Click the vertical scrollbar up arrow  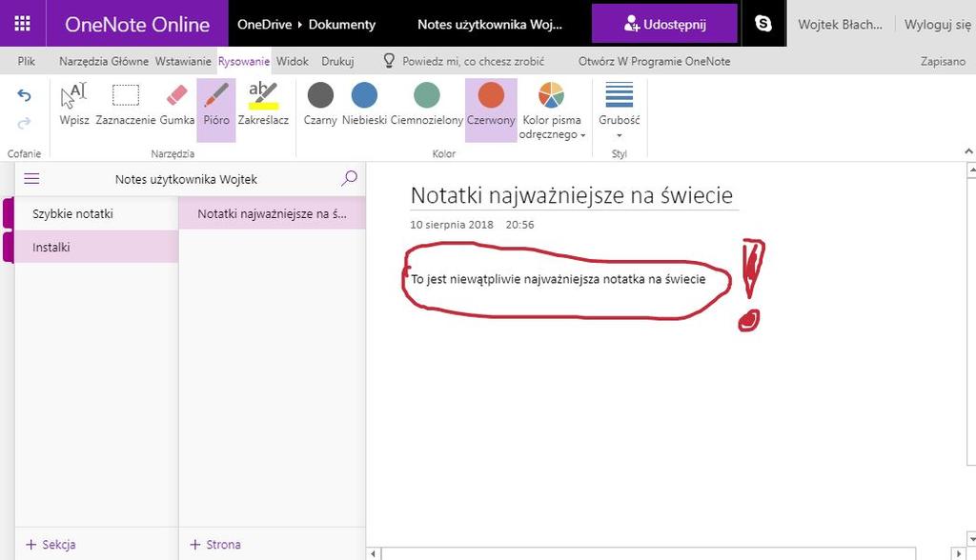[x=971, y=169]
